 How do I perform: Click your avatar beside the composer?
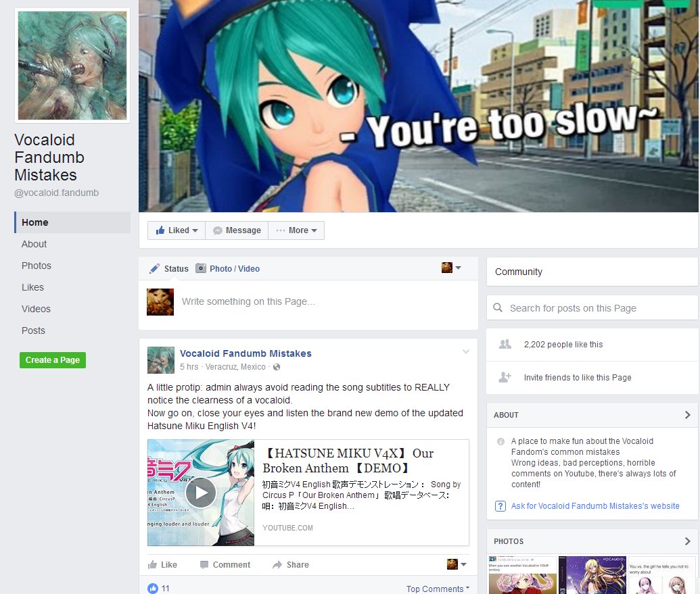[x=160, y=302]
